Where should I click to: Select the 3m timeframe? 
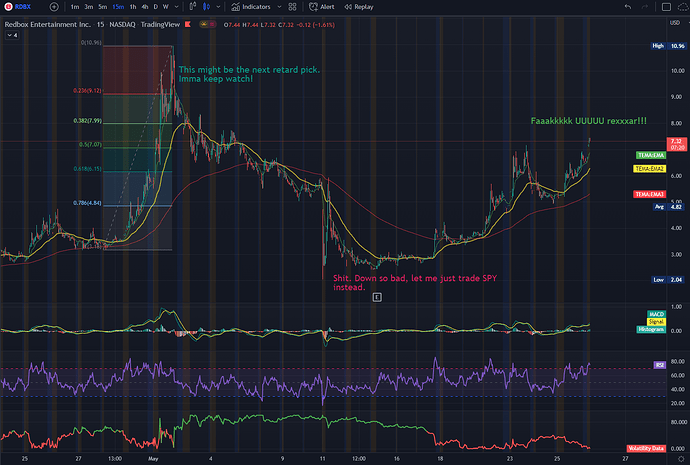click(x=88, y=7)
